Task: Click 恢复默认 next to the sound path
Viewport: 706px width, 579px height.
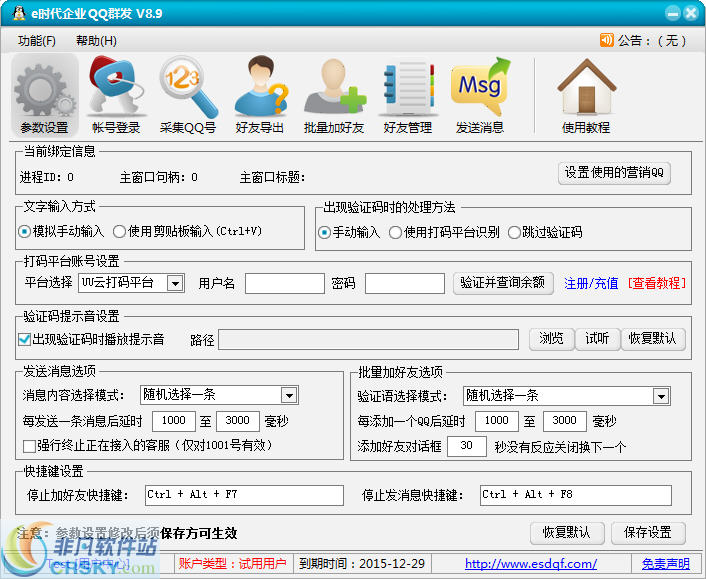Action: (x=653, y=339)
